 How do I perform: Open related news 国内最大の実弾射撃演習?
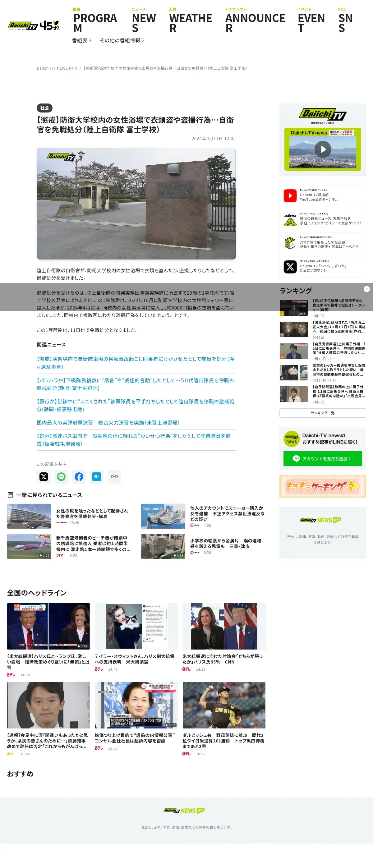pyautogui.click(x=108, y=423)
